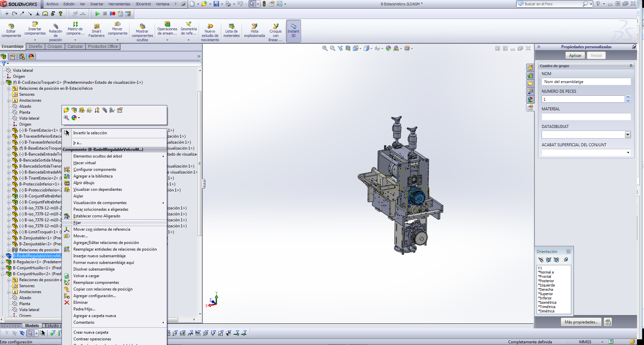The height and width of the screenshot is (345, 644).
Task: Open task pane file explorer folder
Action: 530,83
